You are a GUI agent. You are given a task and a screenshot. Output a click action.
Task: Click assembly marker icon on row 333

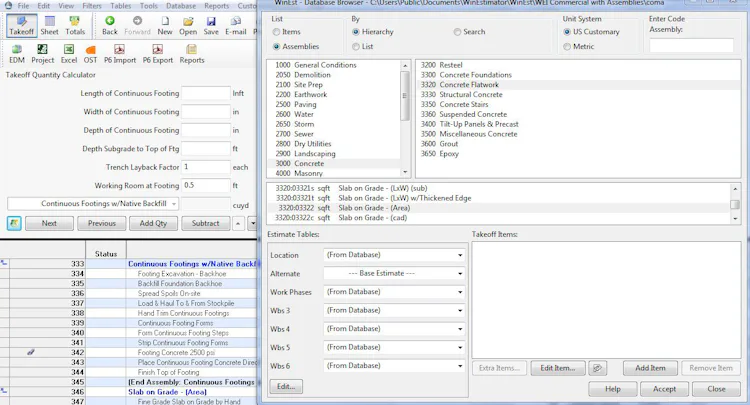pyautogui.click(x=4, y=263)
